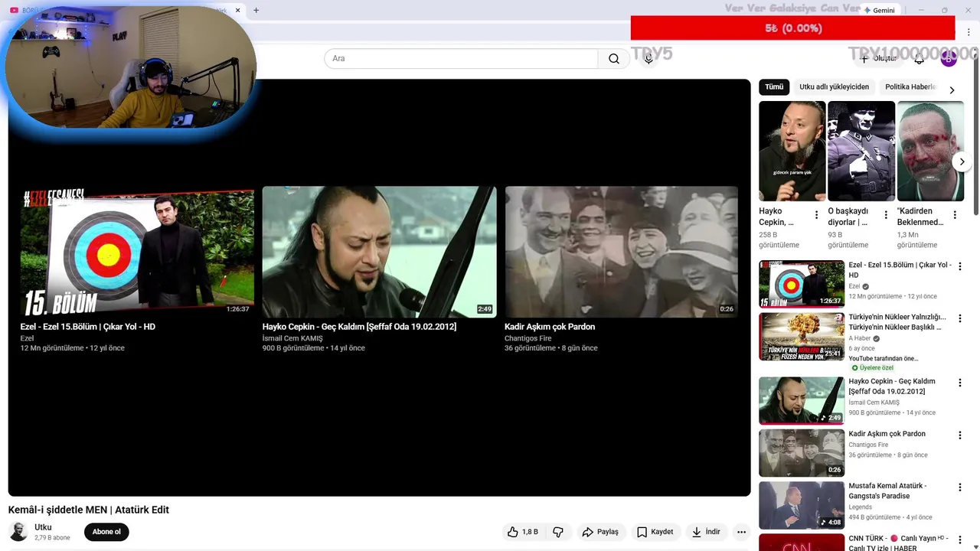Click video title Kemâl-i şiddetle MEN
Screen dimensions: 980x551
click(x=89, y=510)
